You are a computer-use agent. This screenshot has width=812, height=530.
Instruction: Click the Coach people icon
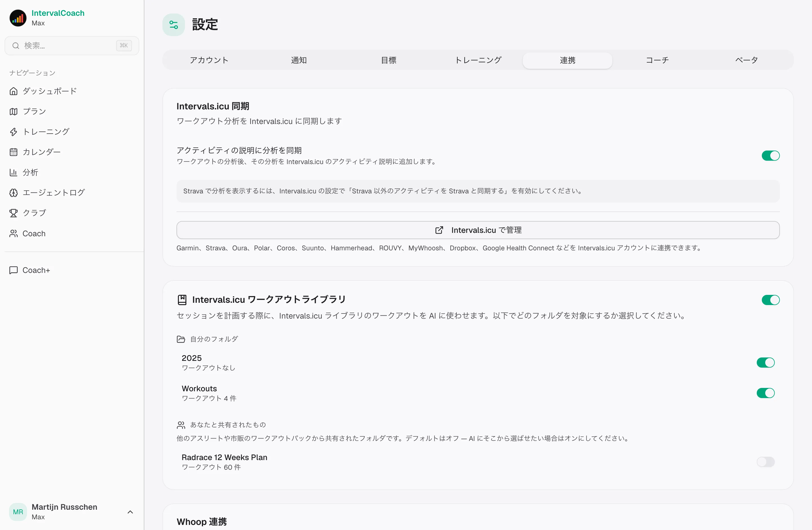(14, 234)
